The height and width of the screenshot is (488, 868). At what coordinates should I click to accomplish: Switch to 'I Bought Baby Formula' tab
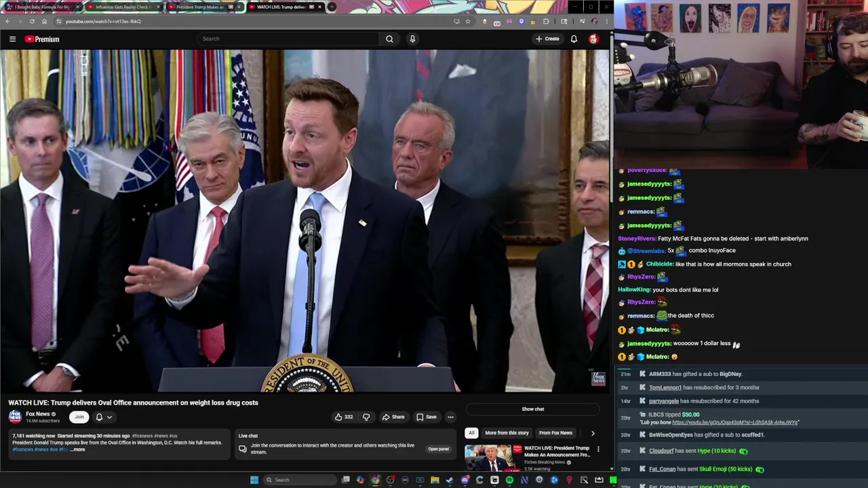[x=42, y=7]
